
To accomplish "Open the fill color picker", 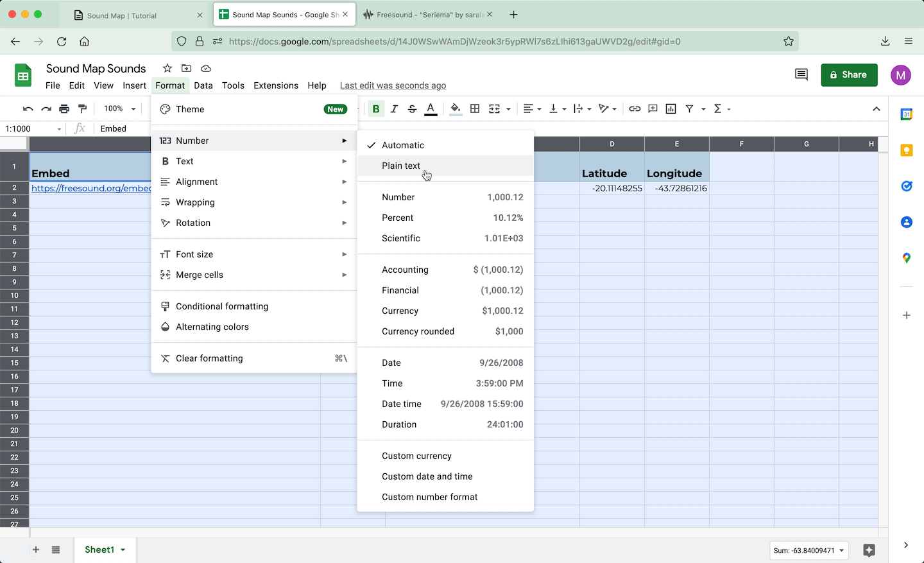I will [455, 109].
